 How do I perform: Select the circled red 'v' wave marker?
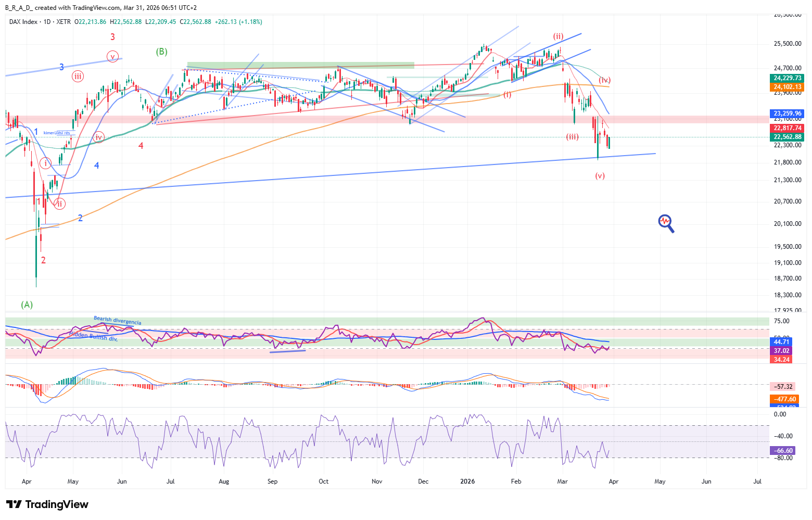112,56
